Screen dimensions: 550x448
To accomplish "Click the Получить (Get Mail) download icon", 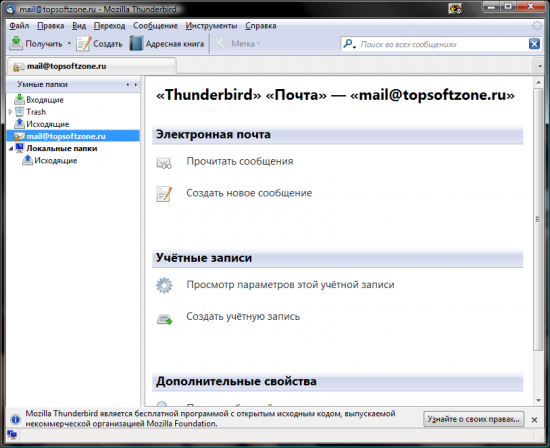I will (16, 44).
